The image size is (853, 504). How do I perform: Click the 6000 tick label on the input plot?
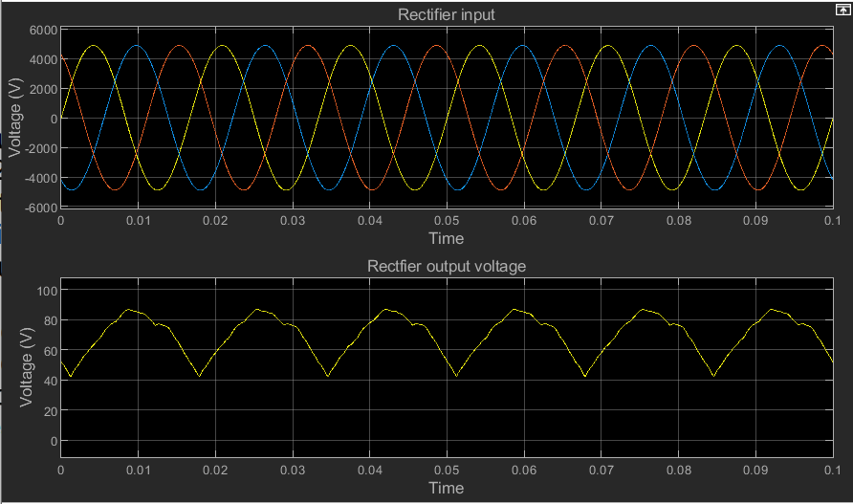44,31
